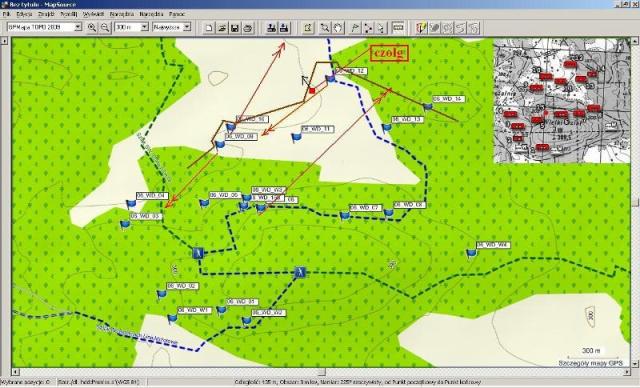
Task: Open the Edycja menu
Action: click(24, 14)
